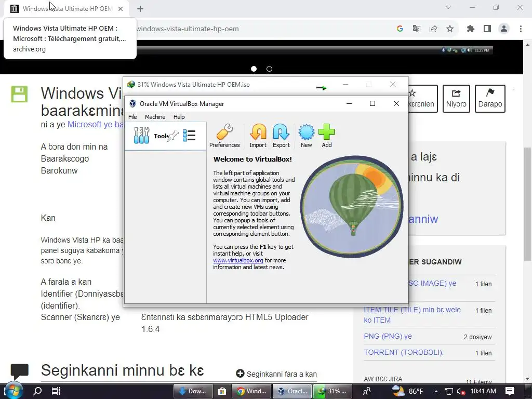Open the notification center icon
532x399 pixels.
(510, 391)
